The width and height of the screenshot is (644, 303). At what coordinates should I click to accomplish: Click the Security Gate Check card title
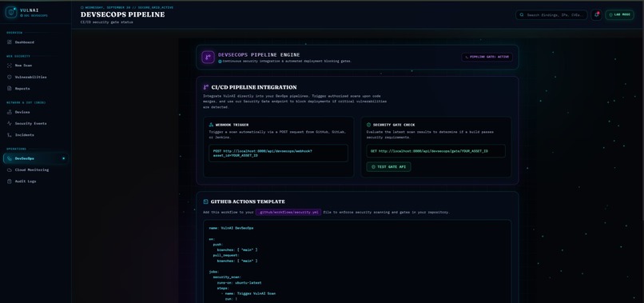point(393,125)
